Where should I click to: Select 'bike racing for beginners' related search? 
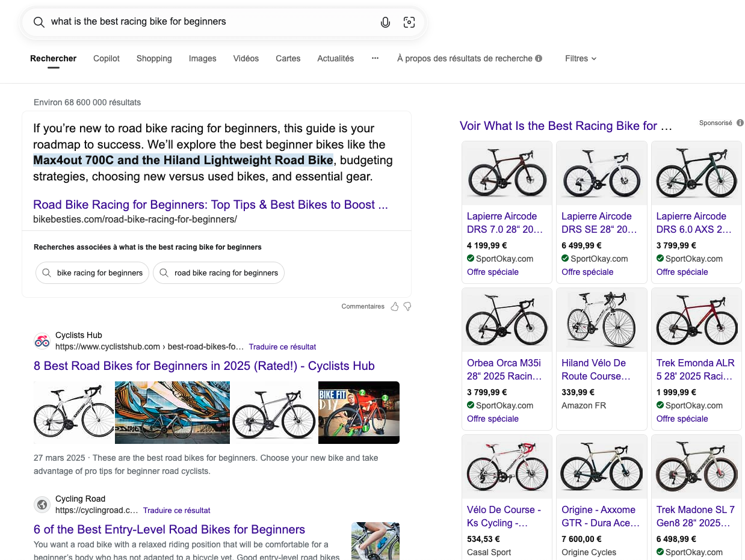pyautogui.click(x=92, y=272)
